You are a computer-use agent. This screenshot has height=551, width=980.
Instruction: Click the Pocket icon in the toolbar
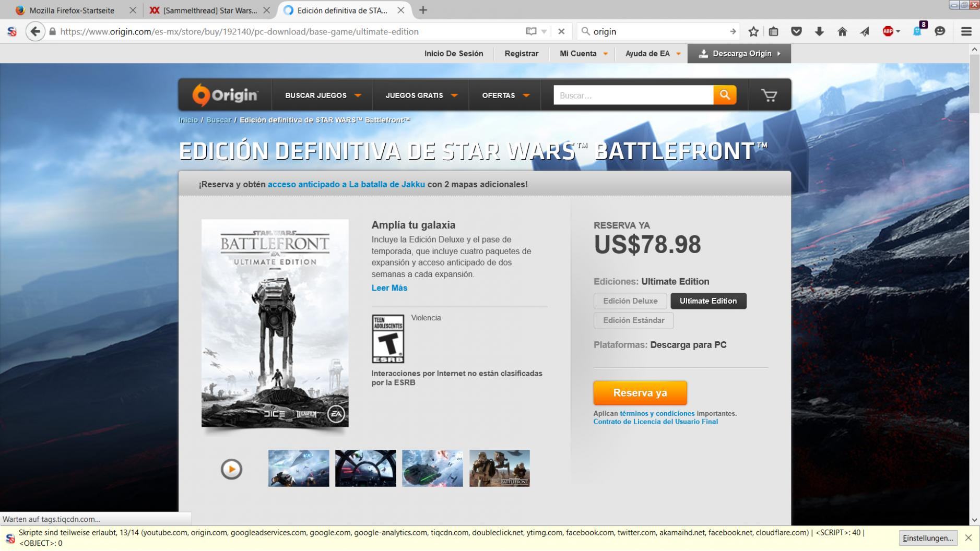tap(796, 31)
